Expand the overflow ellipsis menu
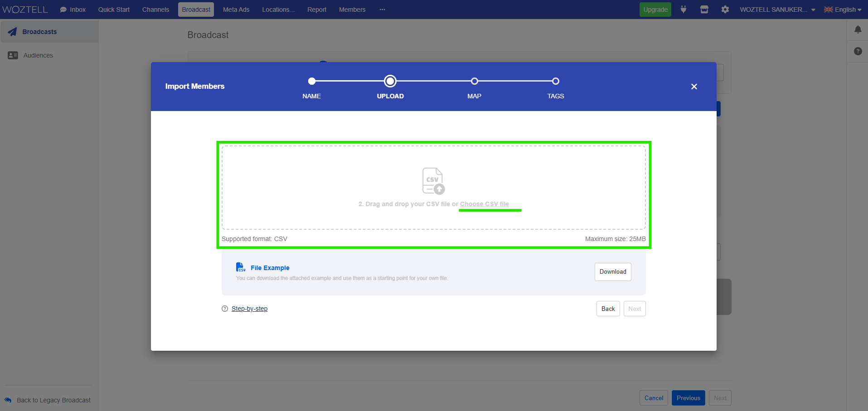 pos(382,9)
